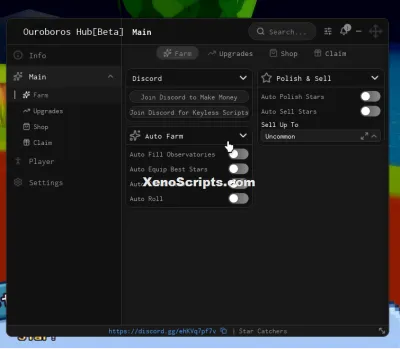Click the Polish & Sell star icon
This screenshot has height=364, width=400.
point(266,78)
